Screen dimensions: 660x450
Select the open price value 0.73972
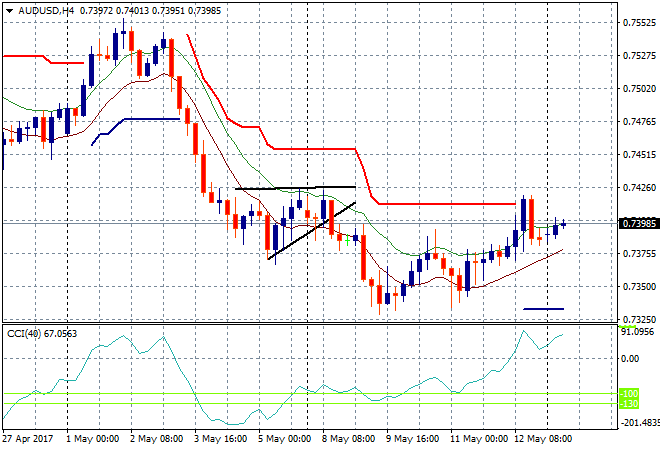coord(96,11)
